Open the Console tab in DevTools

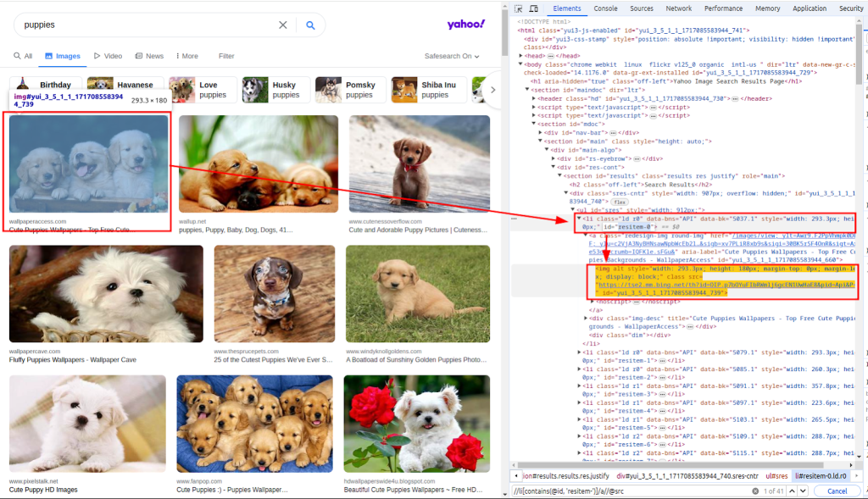click(x=605, y=8)
